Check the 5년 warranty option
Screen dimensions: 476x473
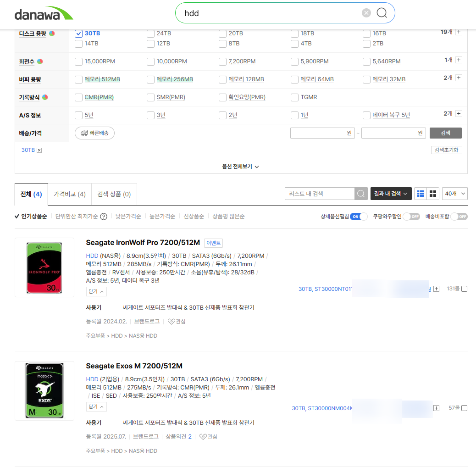pyautogui.click(x=78, y=116)
